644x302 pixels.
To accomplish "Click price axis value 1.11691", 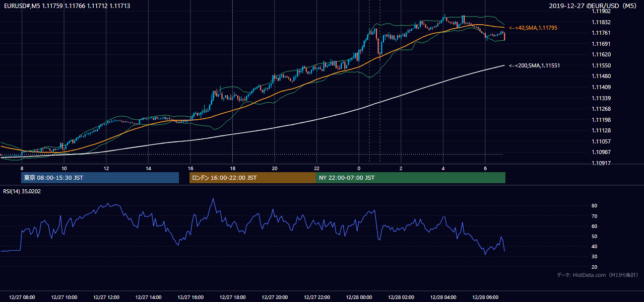I will pyautogui.click(x=602, y=44).
